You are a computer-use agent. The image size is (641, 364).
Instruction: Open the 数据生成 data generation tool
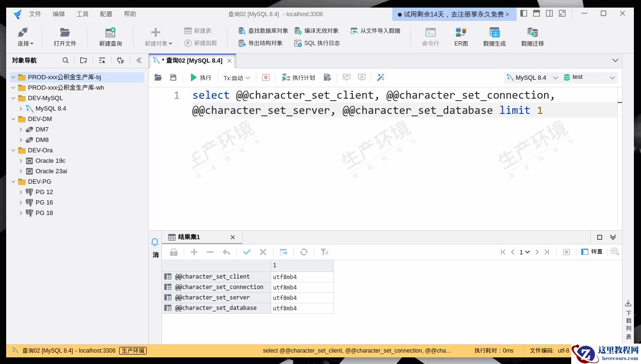[494, 37]
